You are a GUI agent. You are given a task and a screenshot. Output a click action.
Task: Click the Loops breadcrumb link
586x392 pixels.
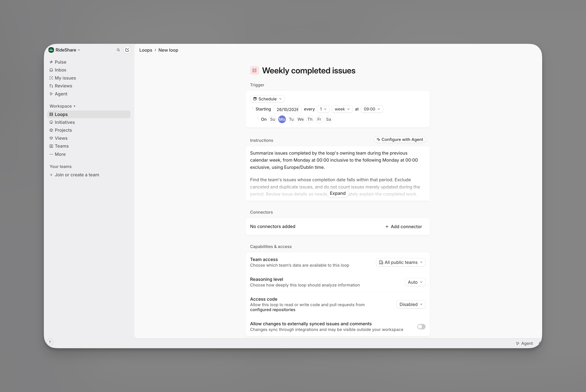pyautogui.click(x=146, y=50)
